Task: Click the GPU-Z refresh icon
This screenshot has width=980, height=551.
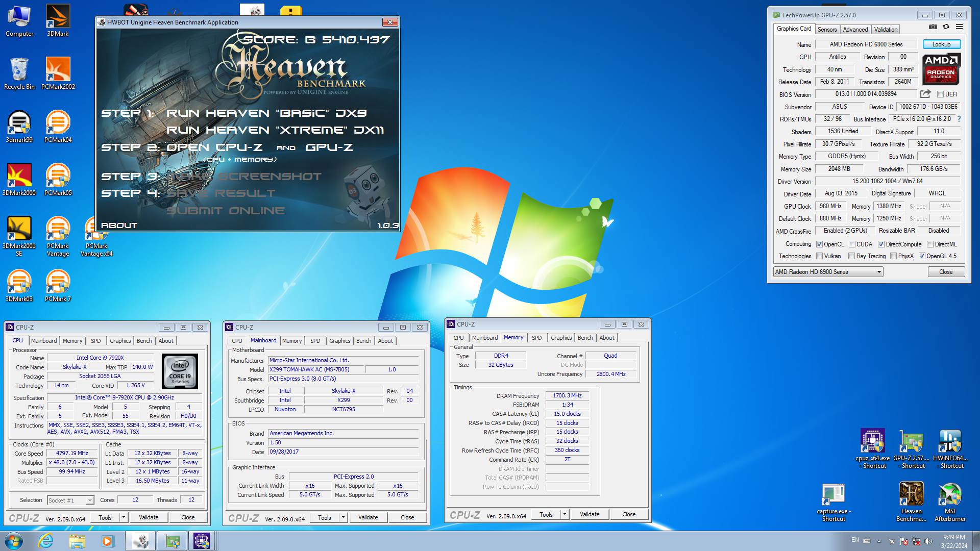Action: point(946,27)
